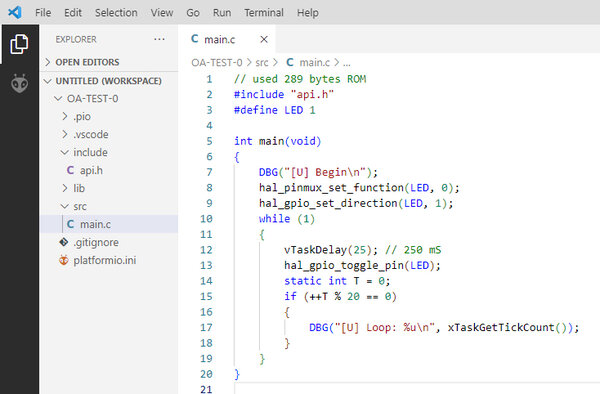Screen dimensions: 600x394
Task: Click the git icon beside .gitignore
Action: coord(64,242)
